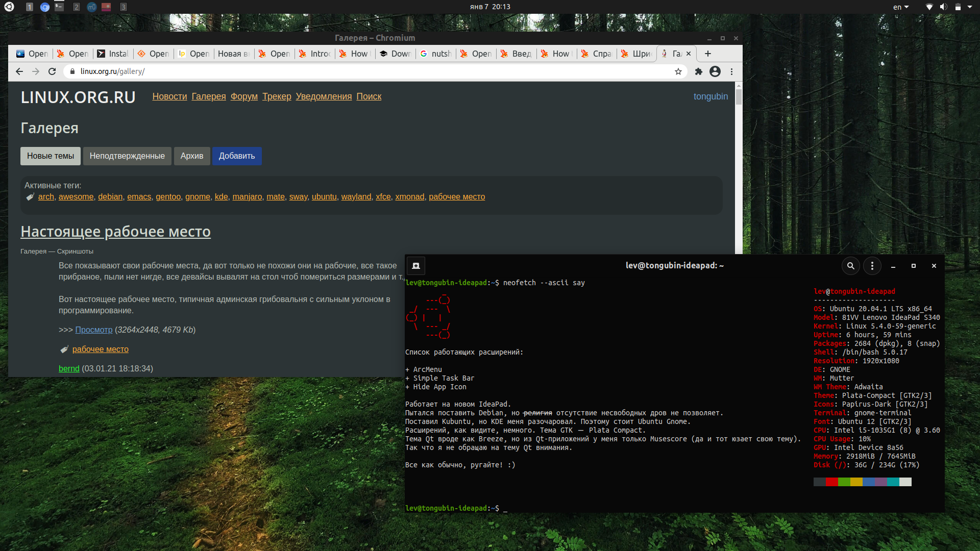Reload the page in Chromium
Screen dimensions: 980x551
(52, 71)
